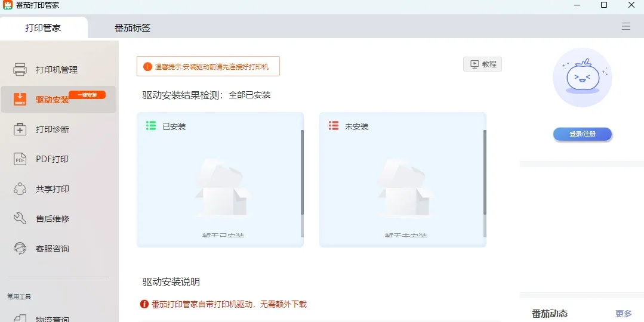Click the tomato mascot avatar

pyautogui.click(x=583, y=78)
